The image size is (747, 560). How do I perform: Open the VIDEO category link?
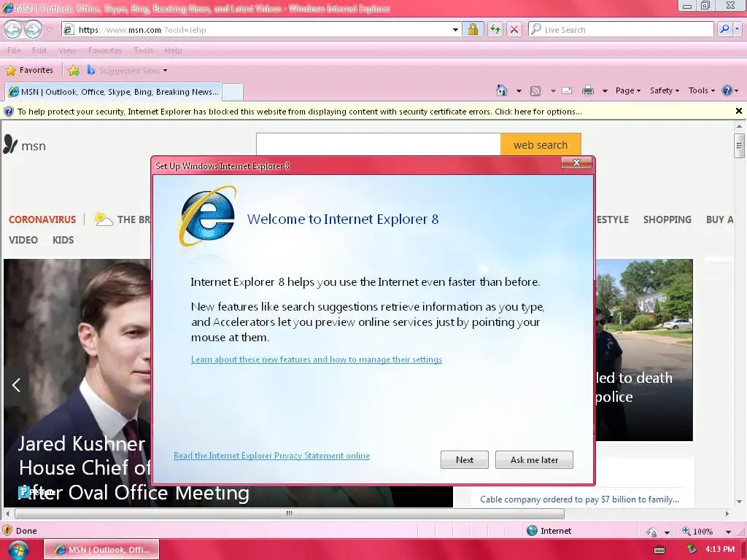23,240
